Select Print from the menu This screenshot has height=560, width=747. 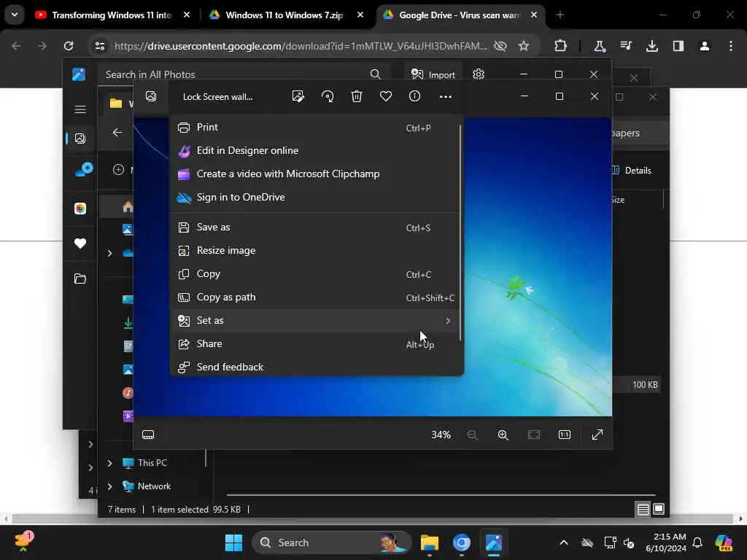click(x=315, y=127)
